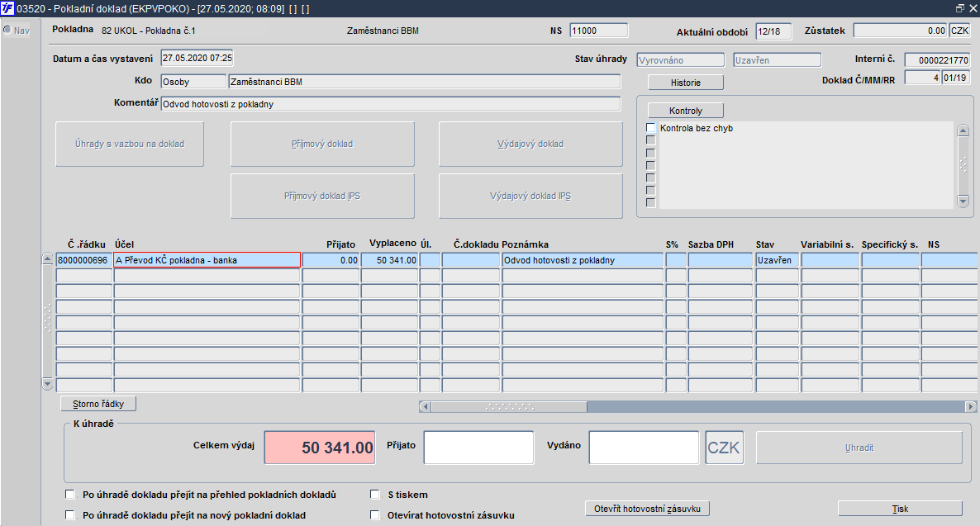This screenshot has height=526, width=980.
Task: Click the Kontroly button
Action: pos(686,111)
